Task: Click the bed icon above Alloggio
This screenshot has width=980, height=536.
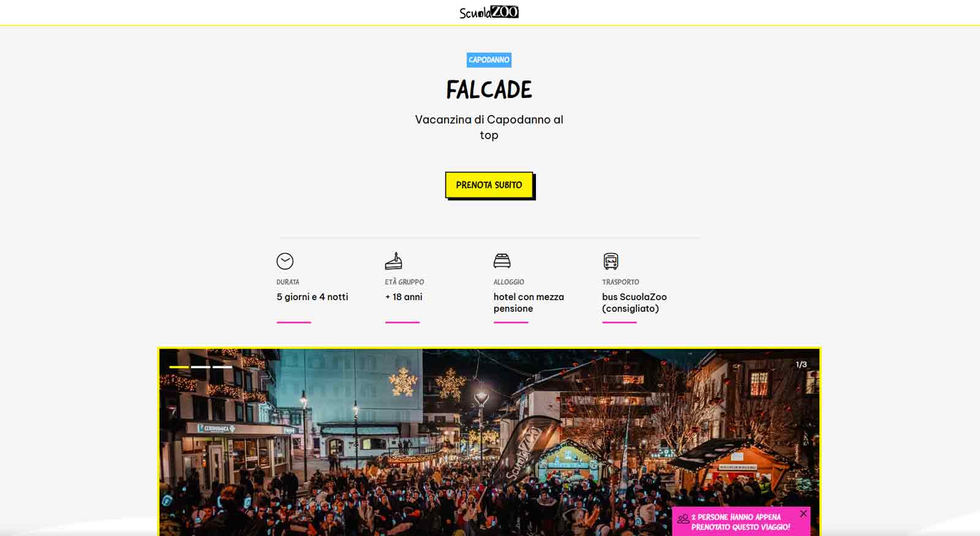Action: pos(502,261)
